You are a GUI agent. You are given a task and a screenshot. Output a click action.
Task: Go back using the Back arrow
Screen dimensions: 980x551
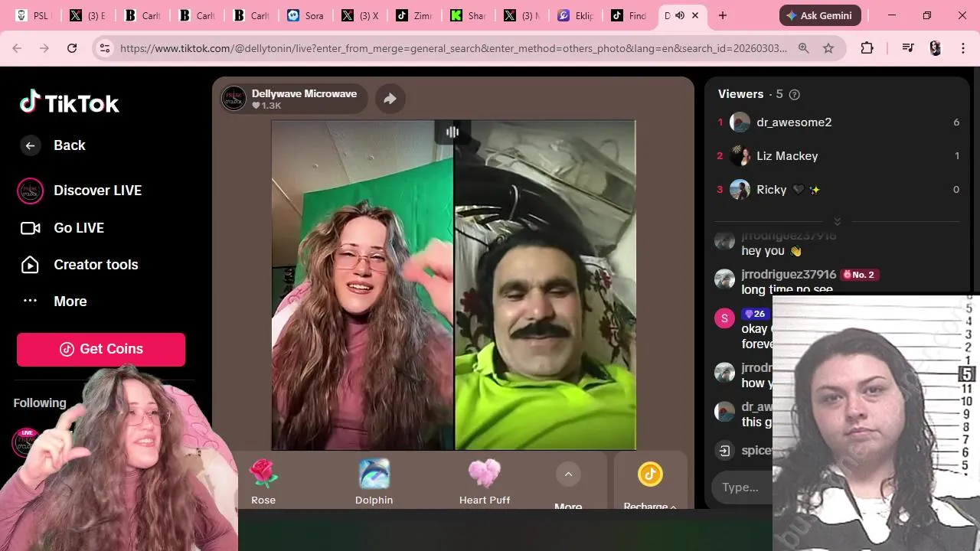click(30, 145)
